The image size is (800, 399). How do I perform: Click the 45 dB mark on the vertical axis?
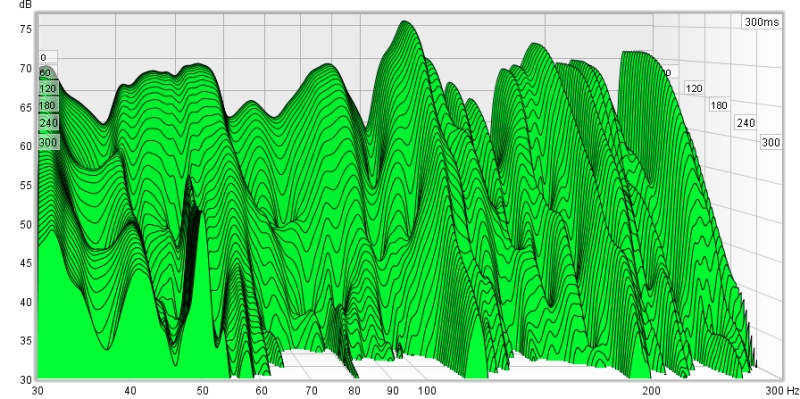[26, 263]
